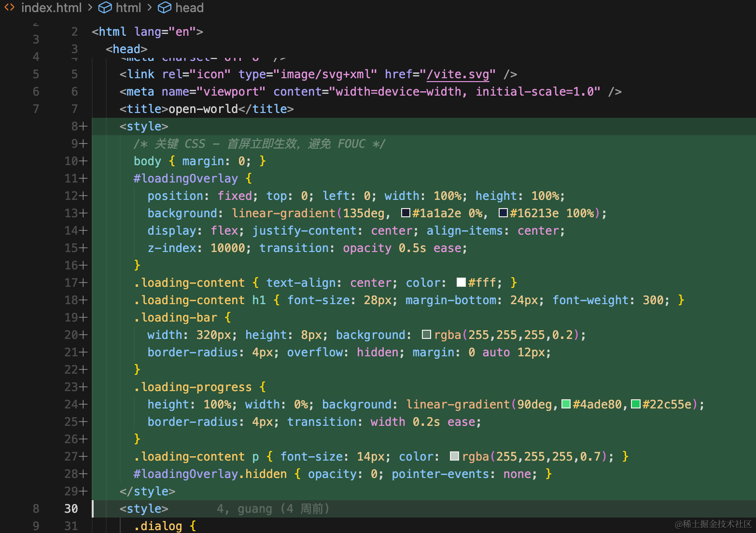The image size is (756, 533).
Task: Click the '<style>' tag on added line 8
Action: tap(144, 126)
